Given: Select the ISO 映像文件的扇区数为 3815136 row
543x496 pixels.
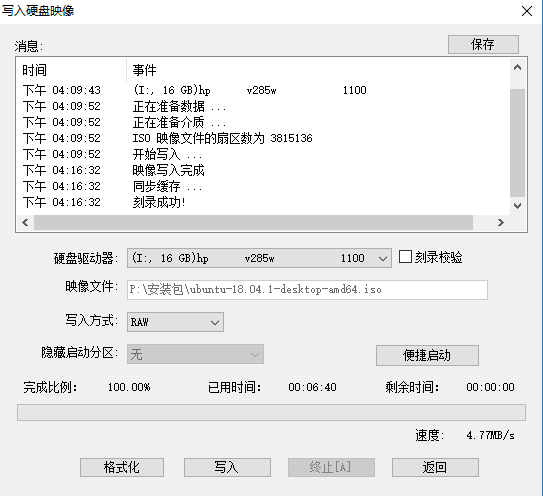Looking at the screenshot, I should click(263, 138).
